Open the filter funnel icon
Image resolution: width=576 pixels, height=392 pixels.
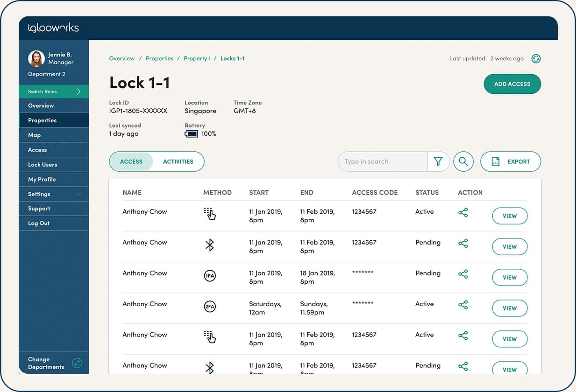tap(438, 161)
